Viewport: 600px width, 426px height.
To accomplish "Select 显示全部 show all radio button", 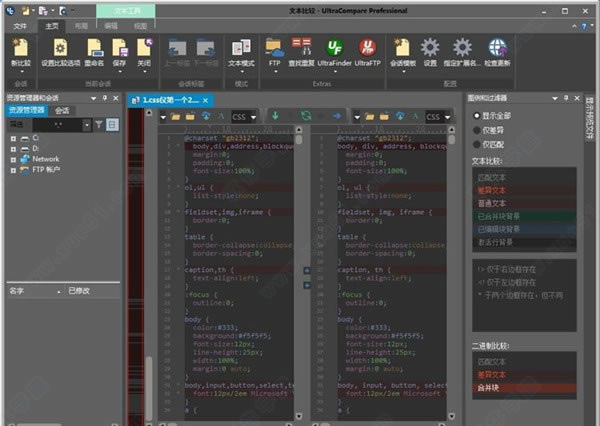I will click(x=476, y=116).
